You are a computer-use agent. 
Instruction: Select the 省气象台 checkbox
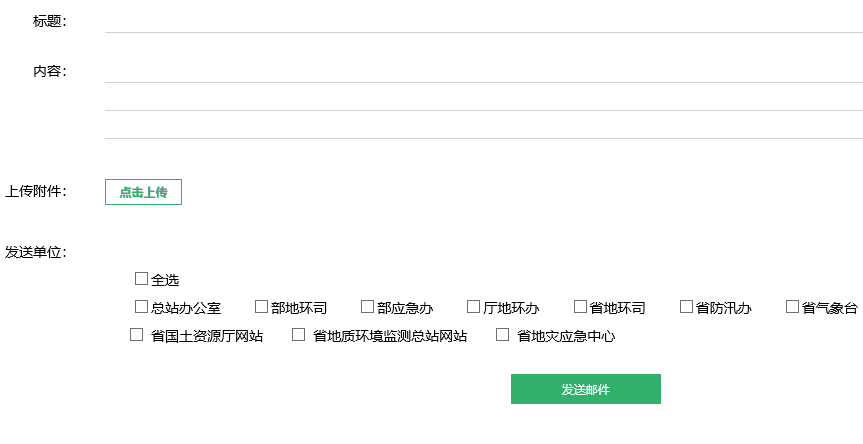pyautogui.click(x=792, y=307)
